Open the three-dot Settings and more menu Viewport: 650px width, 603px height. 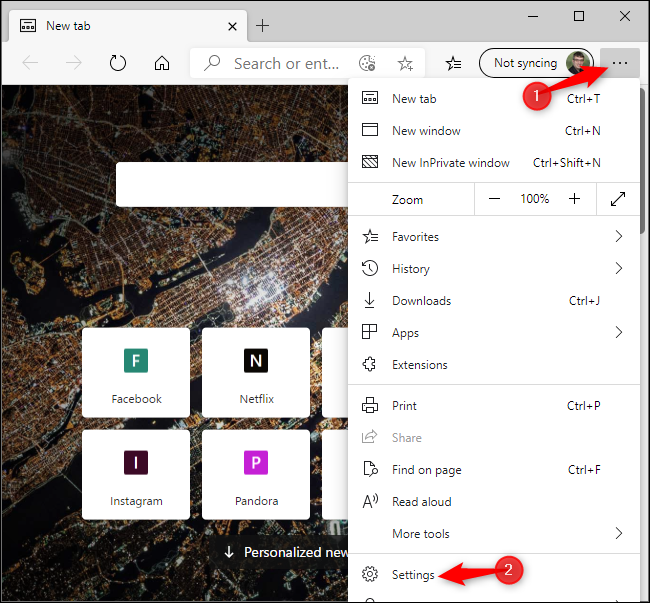tap(620, 63)
